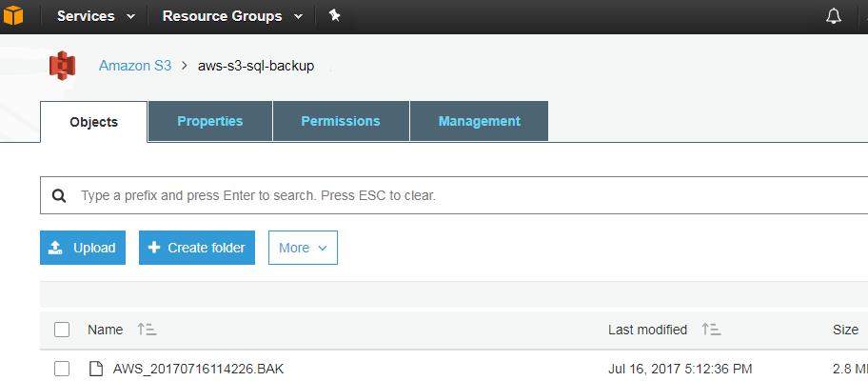Image resolution: width=868 pixels, height=381 pixels.
Task: Click the pushpin shortcut icon
Action: [x=333, y=15]
